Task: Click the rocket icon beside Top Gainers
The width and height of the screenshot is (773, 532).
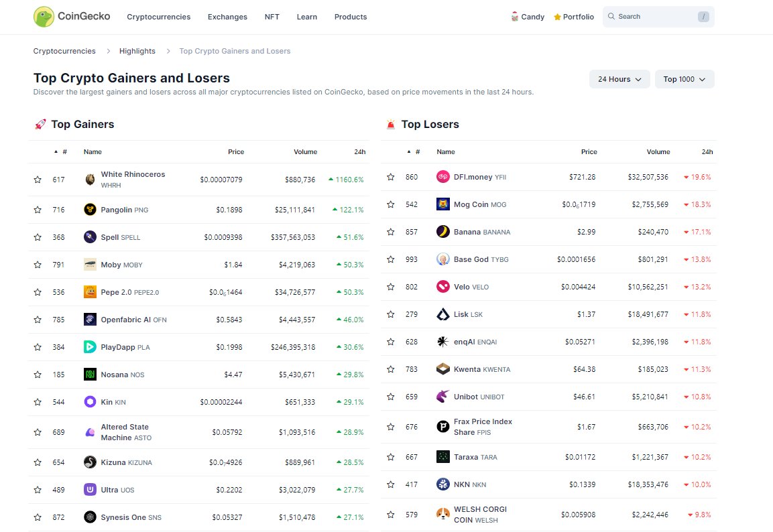Action: 40,123
